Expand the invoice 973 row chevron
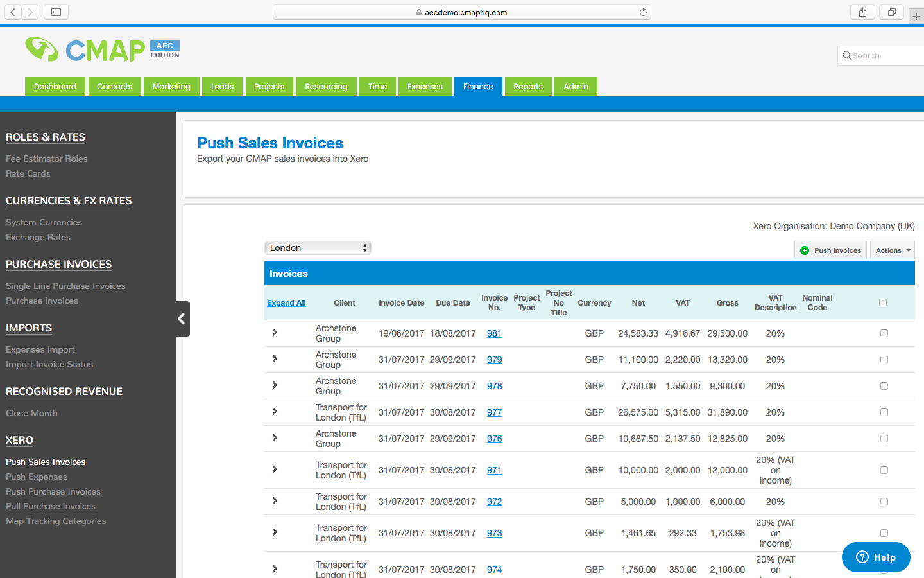 point(275,532)
